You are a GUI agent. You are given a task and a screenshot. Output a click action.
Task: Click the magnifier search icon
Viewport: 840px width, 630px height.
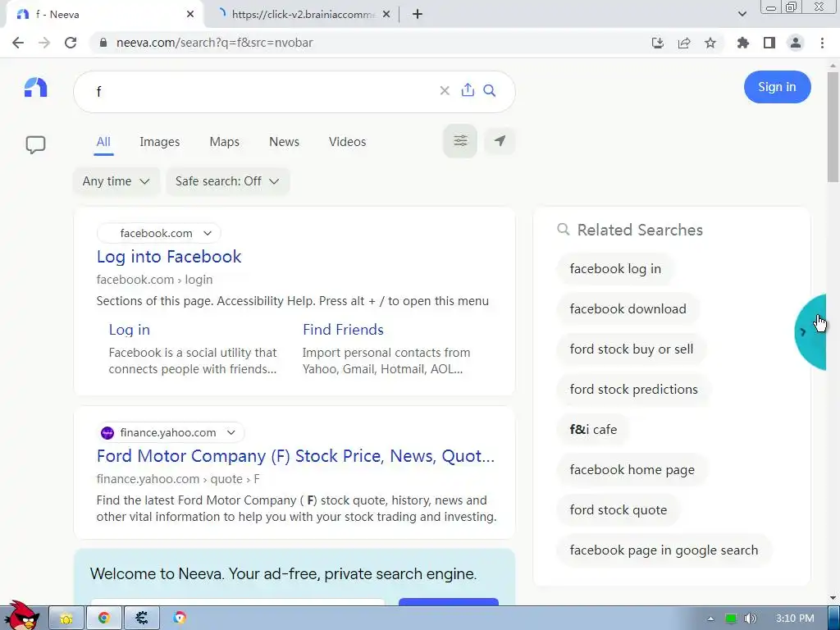tap(489, 90)
